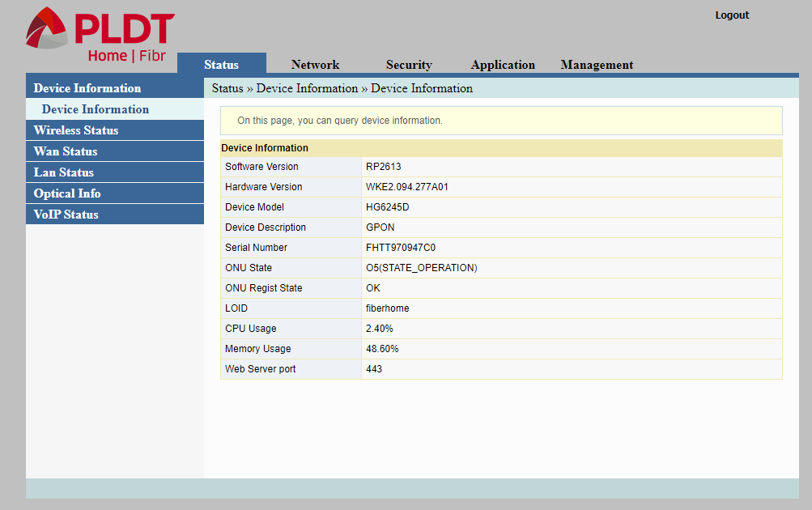The image size is (812, 510).
Task: Select the Status tab
Action: point(221,63)
